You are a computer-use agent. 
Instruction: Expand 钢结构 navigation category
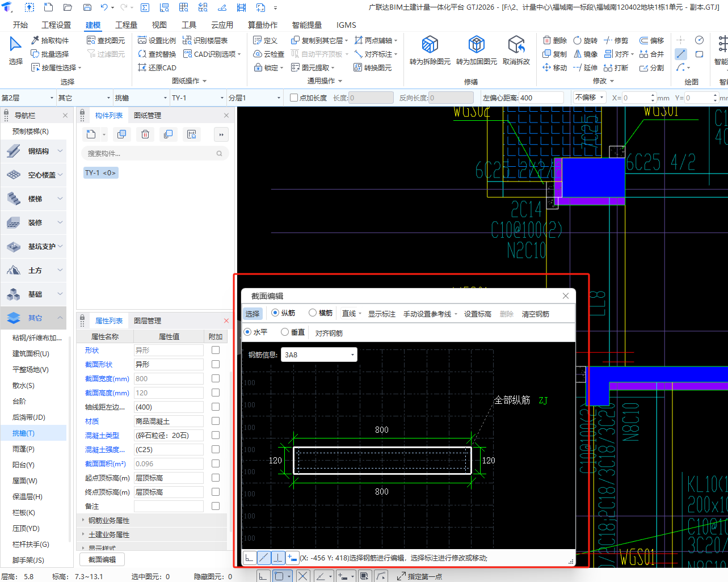click(34, 151)
